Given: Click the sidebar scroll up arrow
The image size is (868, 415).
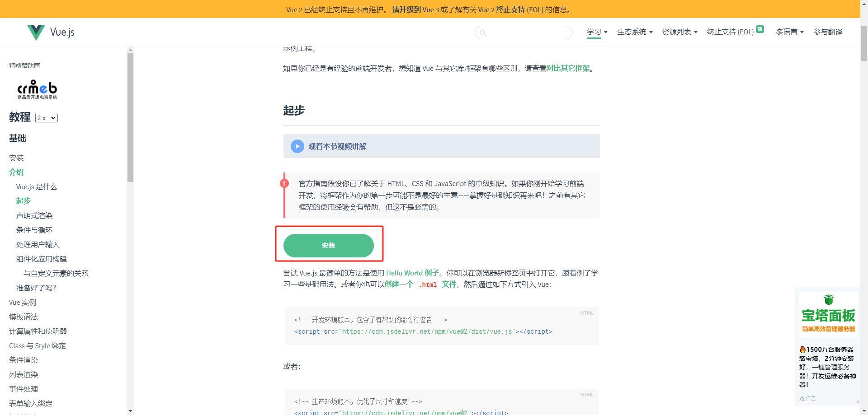Looking at the screenshot, I should pyautogui.click(x=130, y=50).
